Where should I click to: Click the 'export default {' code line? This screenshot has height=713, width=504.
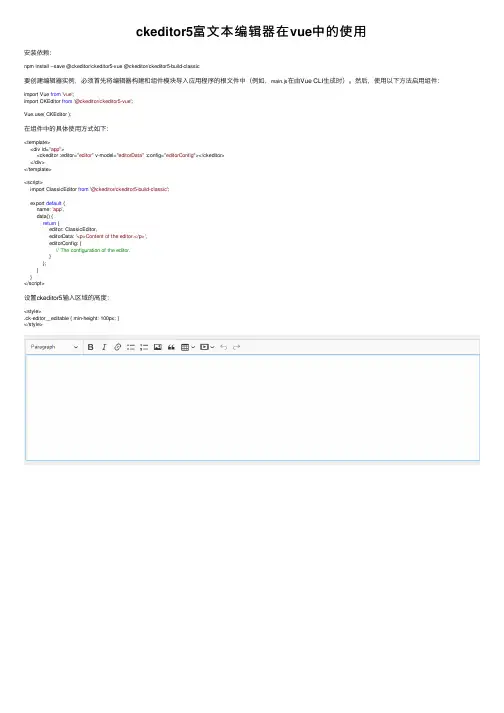click(48, 203)
